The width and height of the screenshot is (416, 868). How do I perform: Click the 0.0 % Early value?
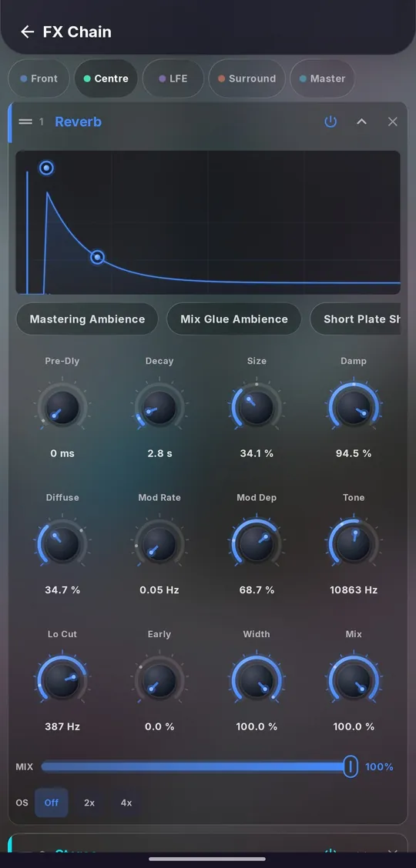click(159, 726)
